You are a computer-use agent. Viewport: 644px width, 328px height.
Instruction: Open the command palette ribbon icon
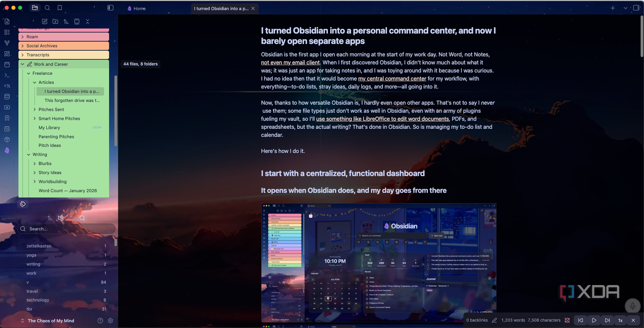tap(7, 75)
